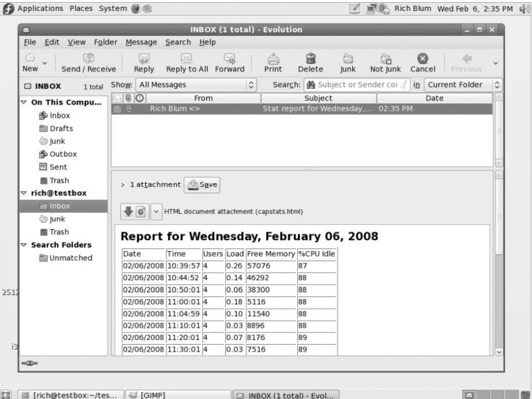532x399 pixels.
Task: Click the online/offline connection status icon
Action: [30, 363]
